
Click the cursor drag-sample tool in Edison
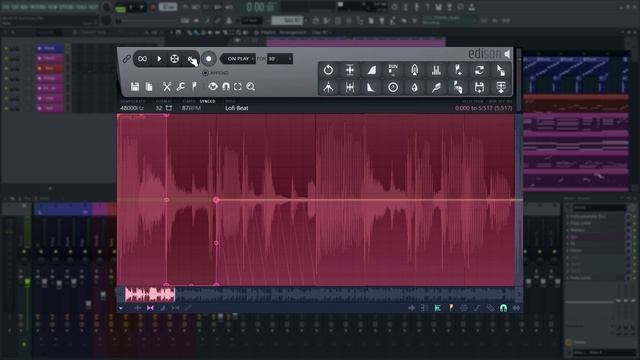tap(501, 70)
